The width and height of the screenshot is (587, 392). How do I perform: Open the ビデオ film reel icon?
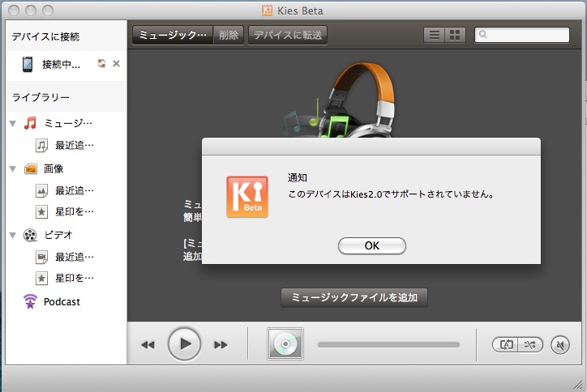[30, 235]
